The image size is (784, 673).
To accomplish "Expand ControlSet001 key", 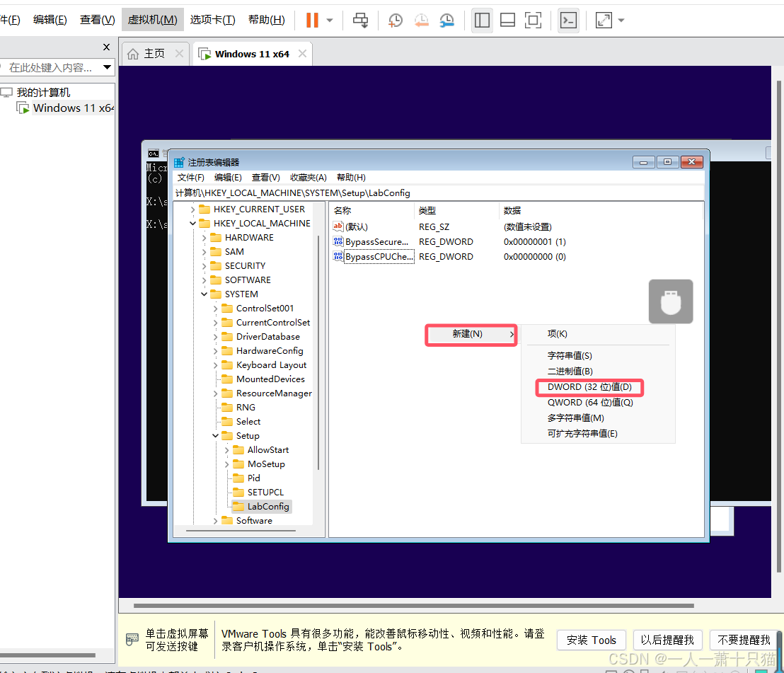I will pos(216,309).
